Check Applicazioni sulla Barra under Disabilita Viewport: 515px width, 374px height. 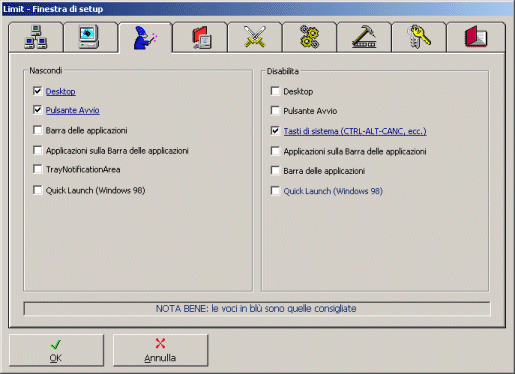click(275, 151)
